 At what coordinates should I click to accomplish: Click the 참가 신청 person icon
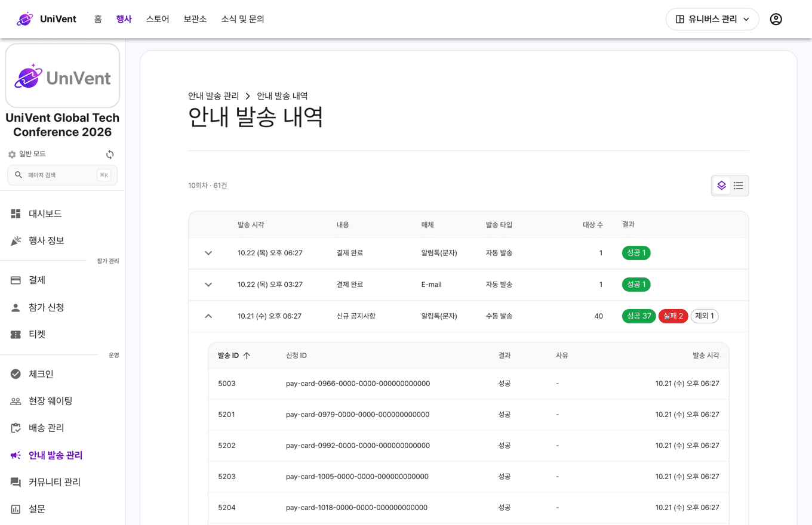[16, 308]
